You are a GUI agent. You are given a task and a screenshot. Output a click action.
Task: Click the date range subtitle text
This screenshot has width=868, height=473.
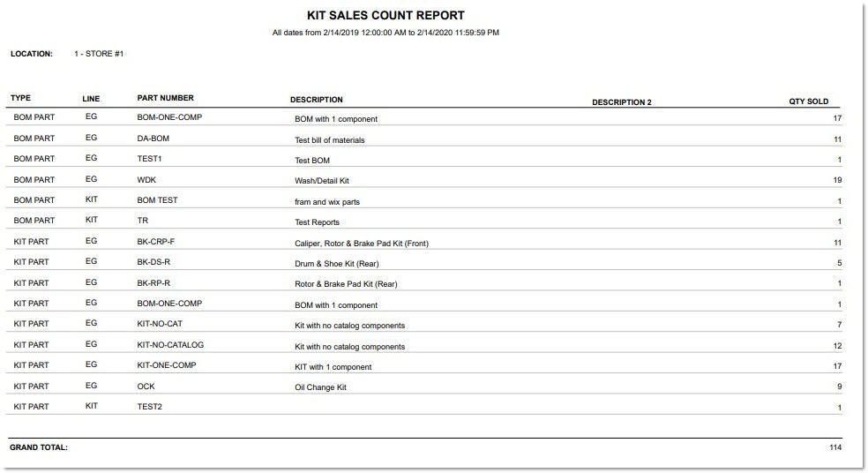pyautogui.click(x=385, y=33)
